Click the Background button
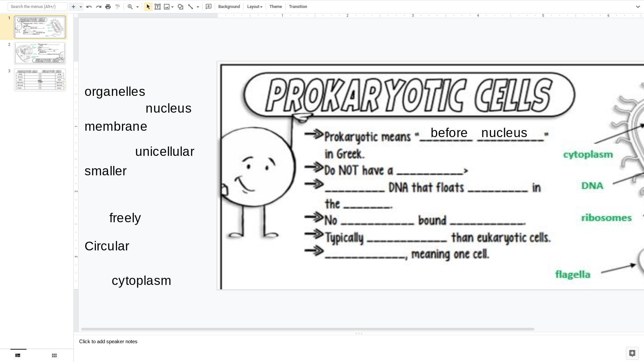The width and height of the screenshot is (644, 362). 229,7
